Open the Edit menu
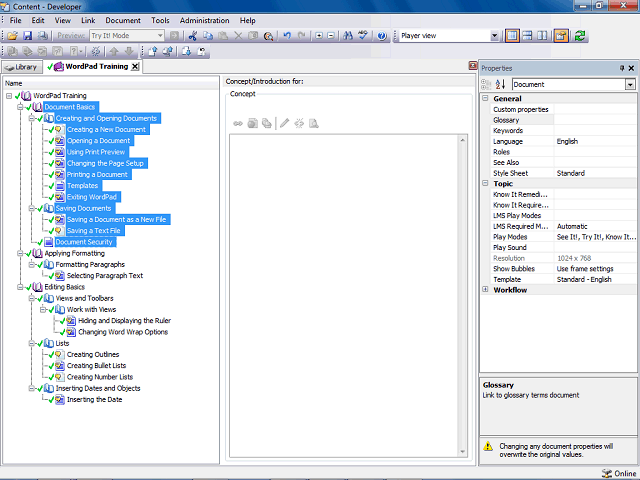Viewport: 640px width, 480px height. click(x=38, y=20)
